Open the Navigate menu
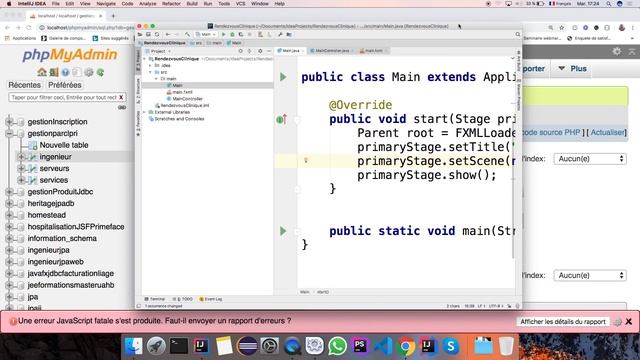Viewport: 640px width, 360px height. pyautogui.click(x=106, y=4)
